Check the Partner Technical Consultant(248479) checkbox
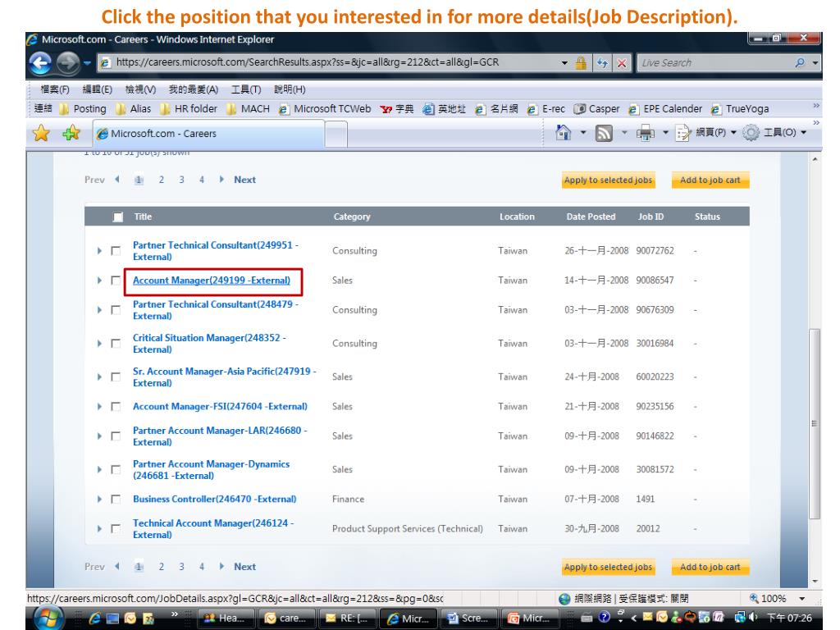Screen dimensions: 840x630 pyautogui.click(x=115, y=309)
